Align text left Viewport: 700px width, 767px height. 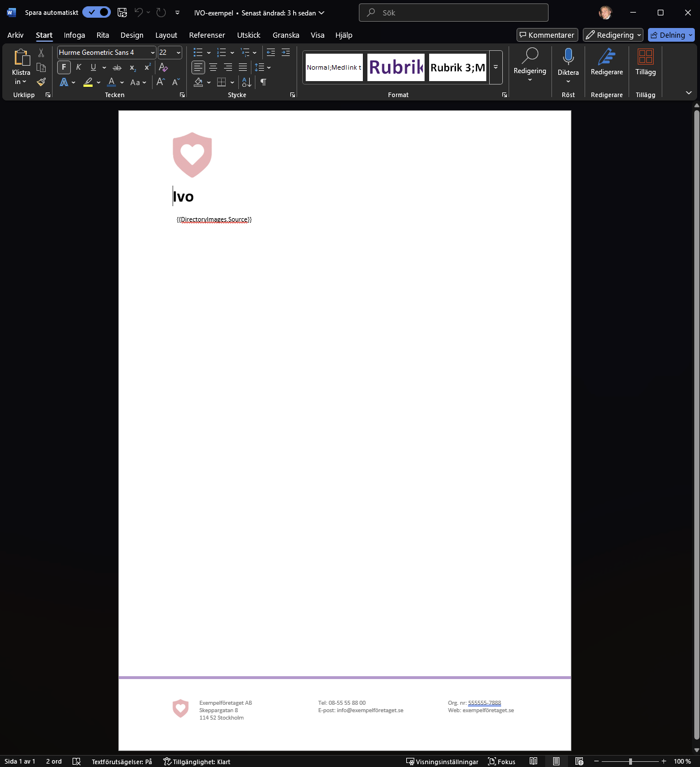(198, 67)
